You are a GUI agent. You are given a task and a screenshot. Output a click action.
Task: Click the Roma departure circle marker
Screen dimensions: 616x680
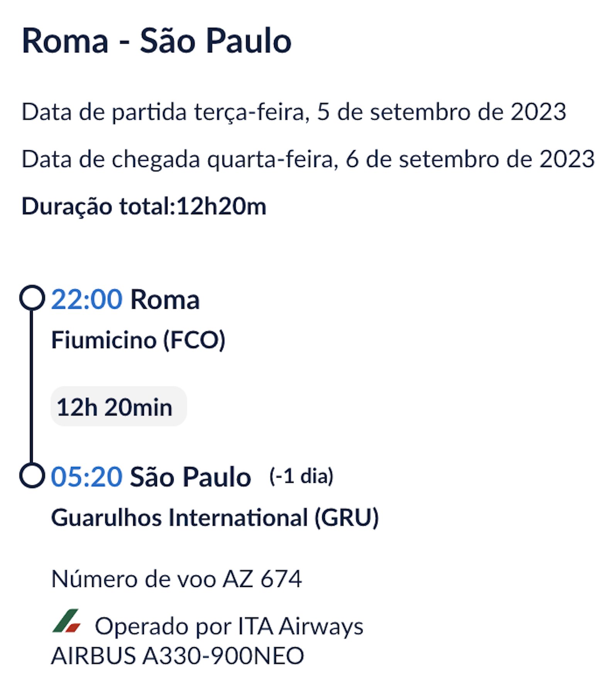click(32, 298)
